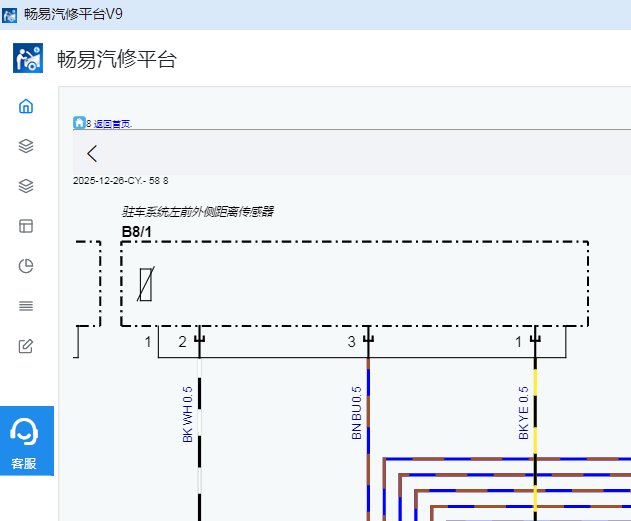Click the app icon in the title bar
631x521 pixels.
click(x=9, y=15)
